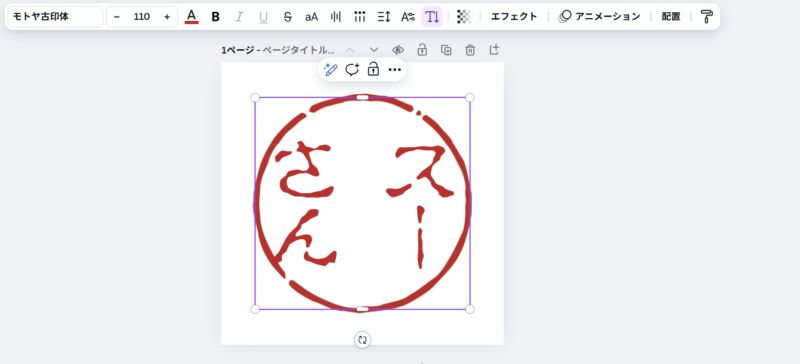
Task: Move page up with chevron arrow
Action: [x=350, y=50]
